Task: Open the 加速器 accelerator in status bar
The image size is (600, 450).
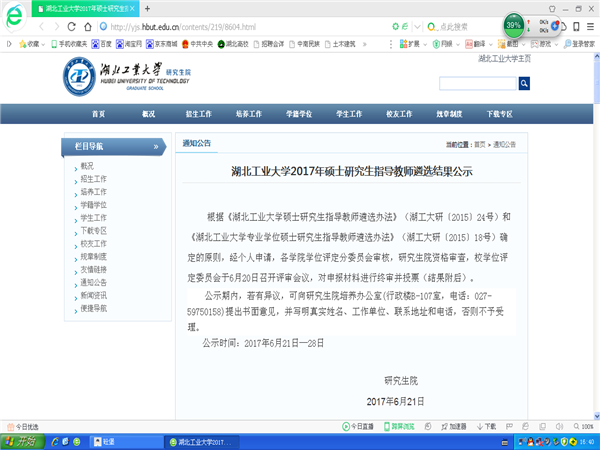Action: point(454,426)
